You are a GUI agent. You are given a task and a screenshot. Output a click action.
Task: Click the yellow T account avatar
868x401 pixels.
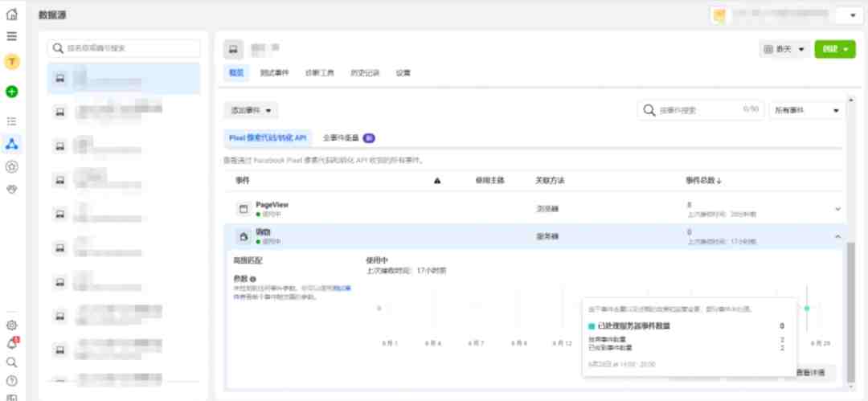point(11,62)
